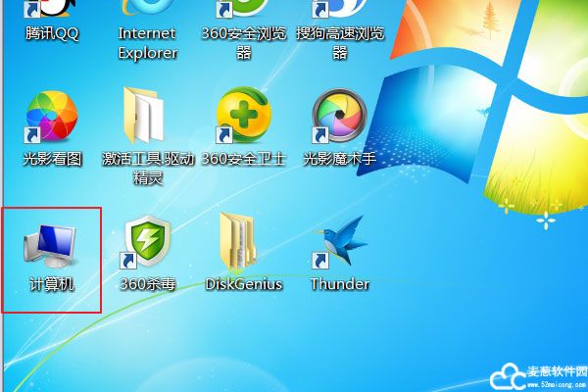Click the Internet Explorer desktop shortcut
The width and height of the screenshot is (588, 392).
click(147, 10)
